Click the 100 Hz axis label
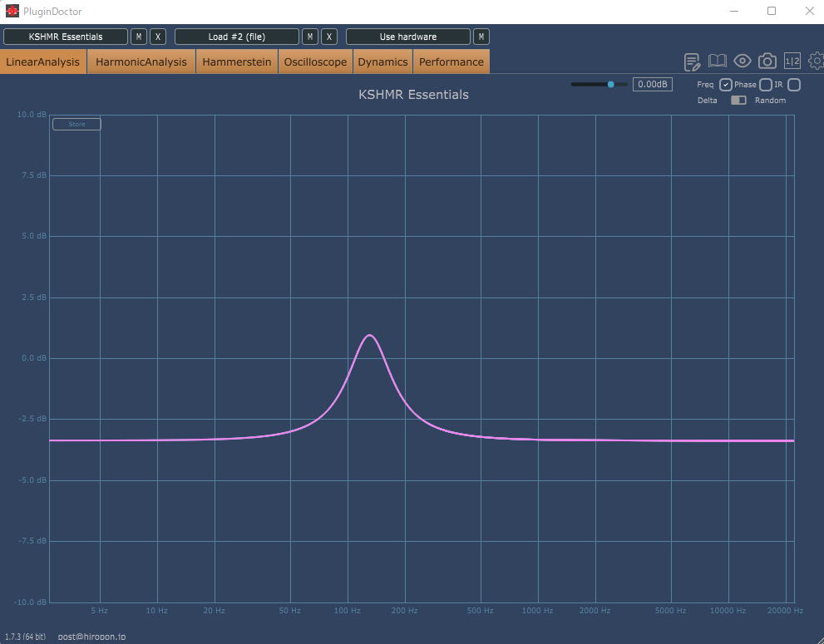The height and width of the screenshot is (644, 824). click(x=347, y=611)
